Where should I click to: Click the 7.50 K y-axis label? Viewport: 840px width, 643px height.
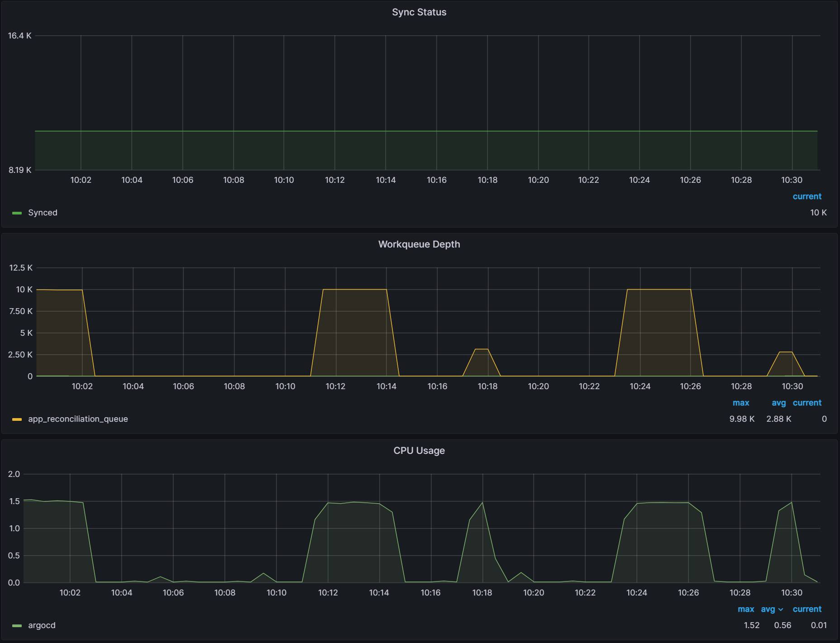(21, 311)
